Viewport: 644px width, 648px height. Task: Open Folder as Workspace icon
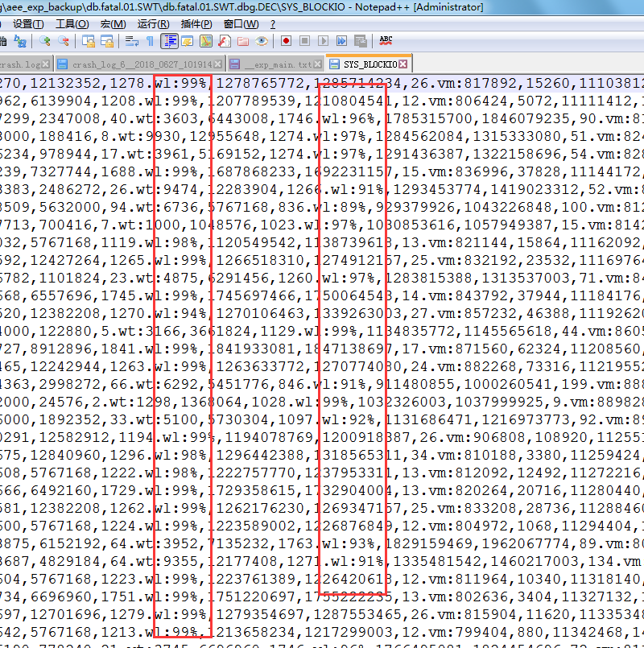tap(242, 41)
